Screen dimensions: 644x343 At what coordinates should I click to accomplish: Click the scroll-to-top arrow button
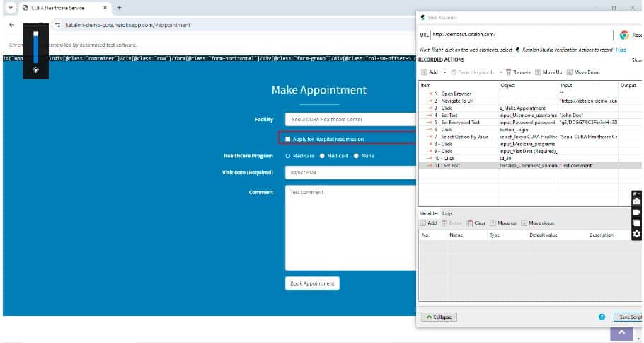click(621, 332)
